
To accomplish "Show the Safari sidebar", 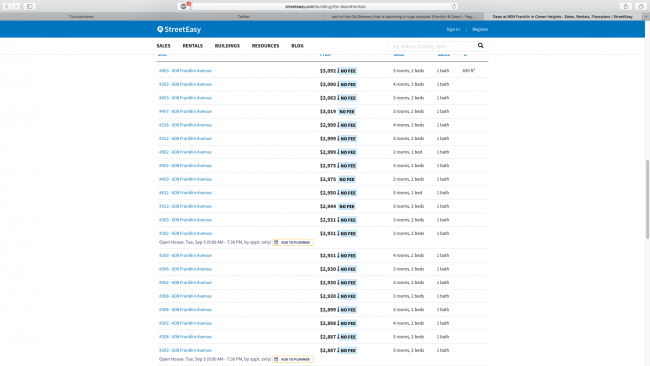I will (x=30, y=6).
